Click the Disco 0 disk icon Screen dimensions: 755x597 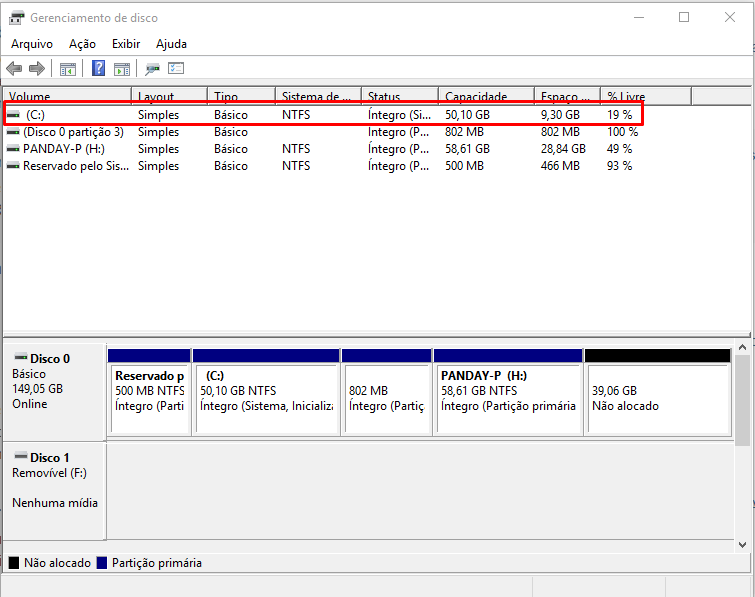pyautogui.click(x=20, y=358)
